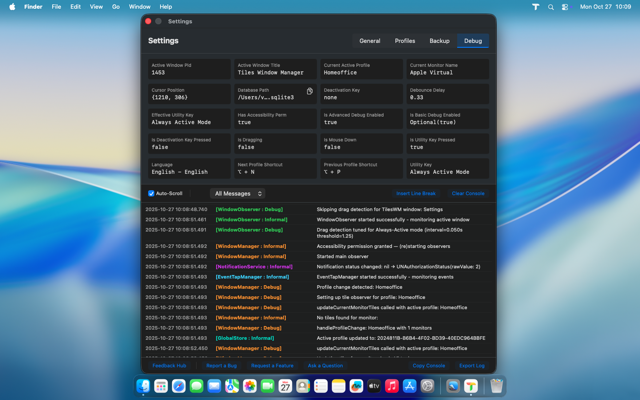This screenshot has width=640, height=400.
Task: Open the Edit menu
Action: pyautogui.click(x=75, y=7)
